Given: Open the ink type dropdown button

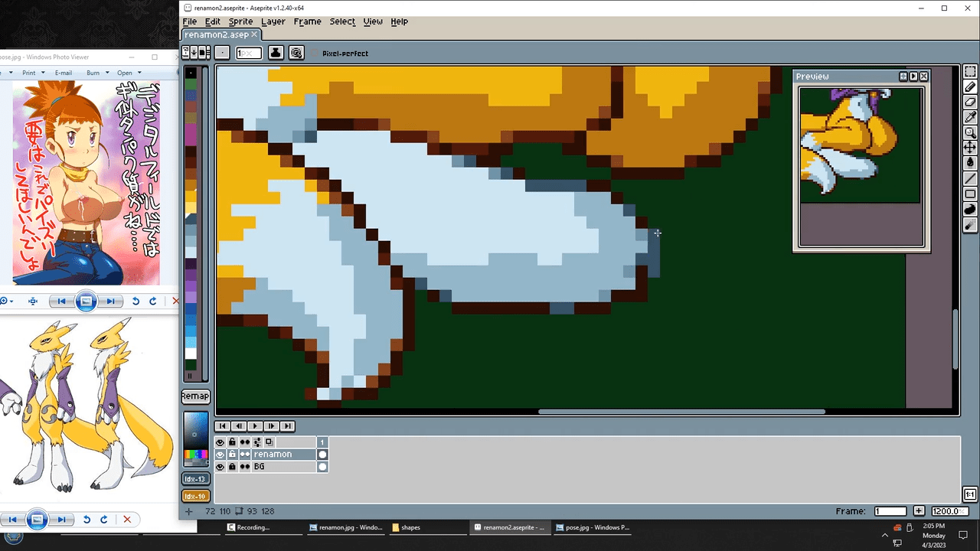Looking at the screenshot, I should 276,53.
